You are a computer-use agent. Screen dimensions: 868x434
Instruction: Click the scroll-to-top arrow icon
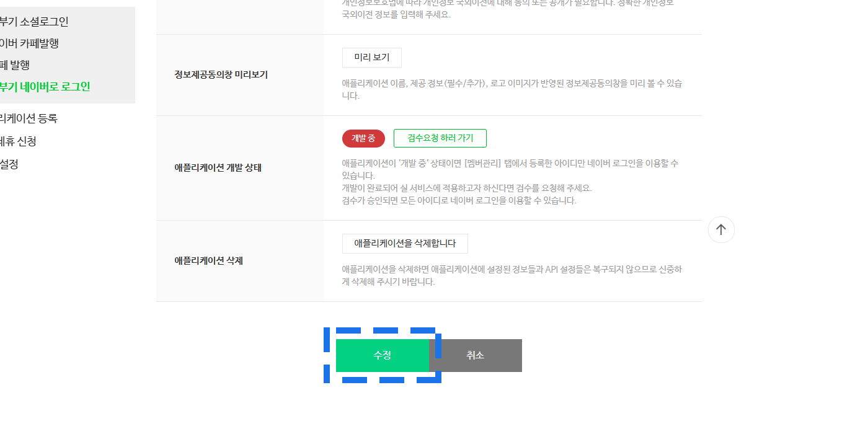721,229
